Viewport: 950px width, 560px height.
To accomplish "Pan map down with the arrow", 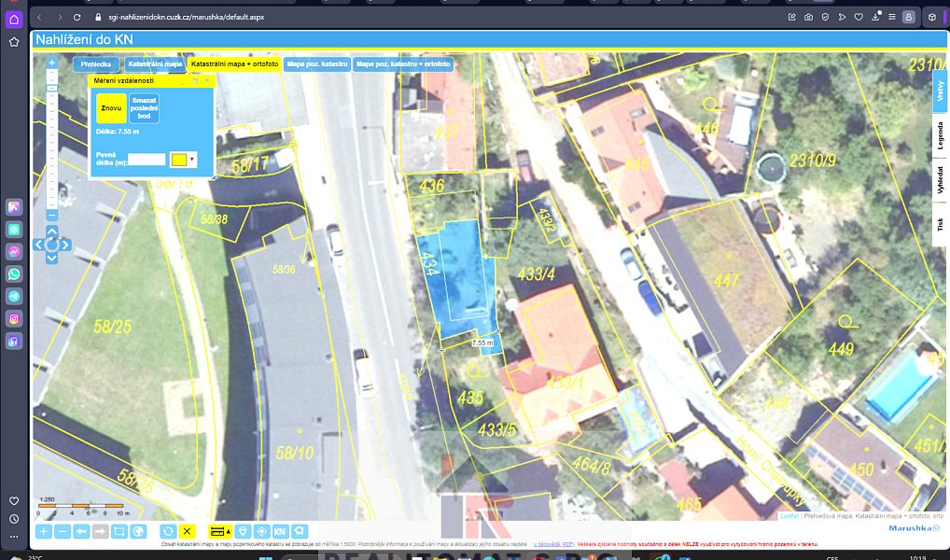I will 51,259.
